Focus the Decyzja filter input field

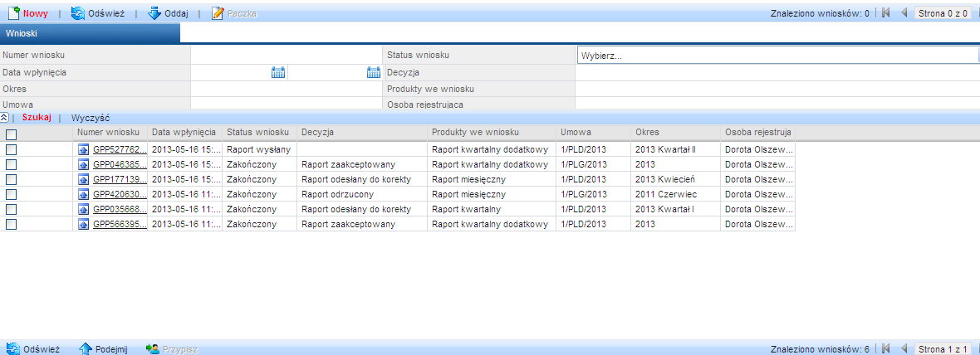[777, 72]
